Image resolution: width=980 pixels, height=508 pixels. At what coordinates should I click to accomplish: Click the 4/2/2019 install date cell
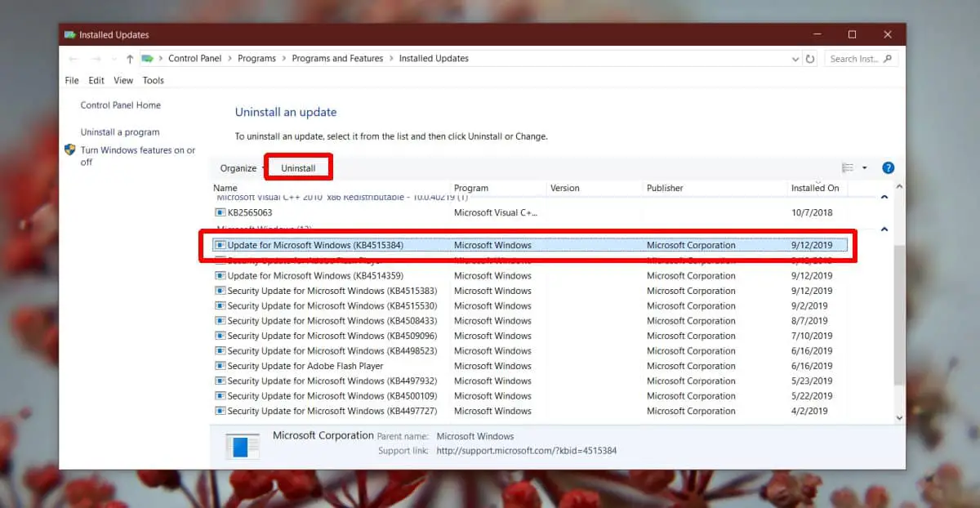[x=811, y=411]
